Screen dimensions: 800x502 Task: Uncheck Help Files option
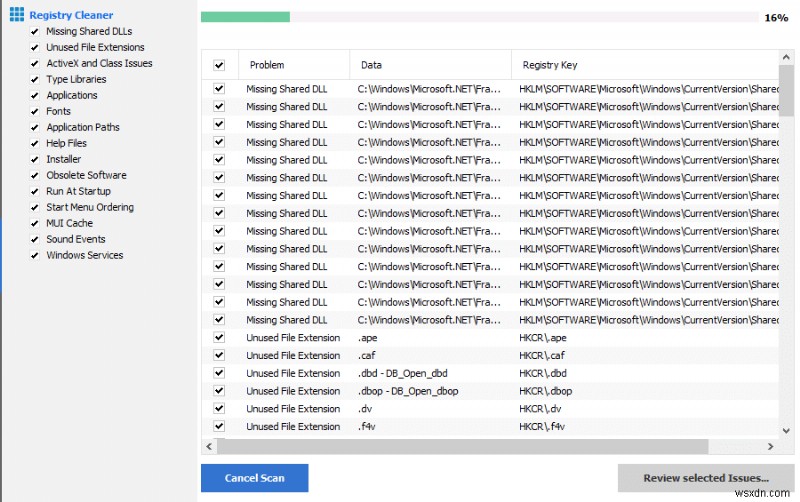[34, 143]
